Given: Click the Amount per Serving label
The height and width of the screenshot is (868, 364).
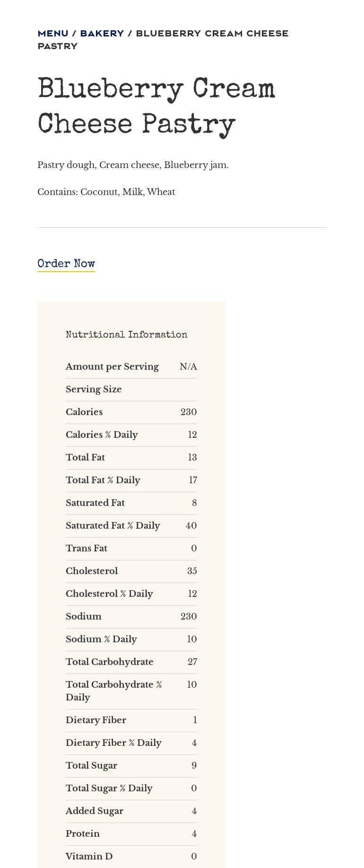Looking at the screenshot, I should click(x=112, y=367).
